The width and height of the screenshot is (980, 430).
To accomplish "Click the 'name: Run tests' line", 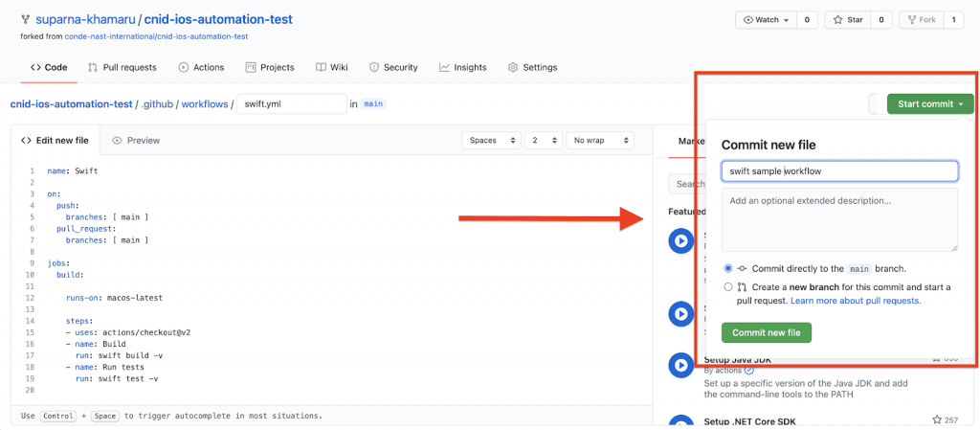I will [105, 367].
